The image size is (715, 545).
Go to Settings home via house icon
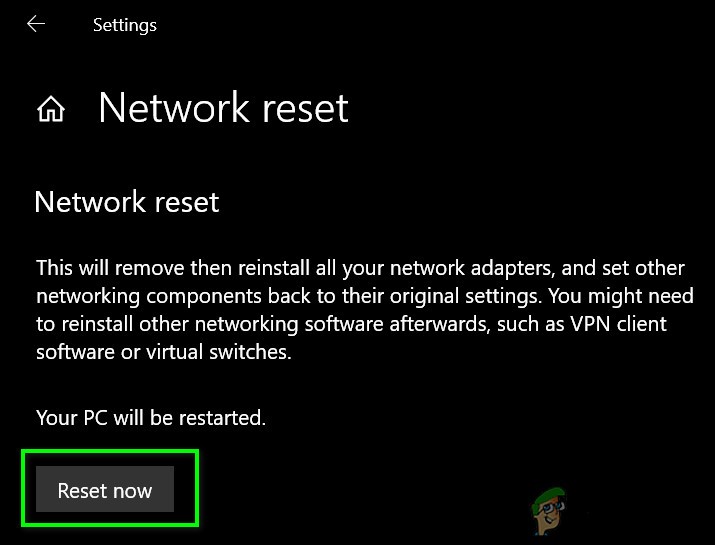[x=51, y=109]
